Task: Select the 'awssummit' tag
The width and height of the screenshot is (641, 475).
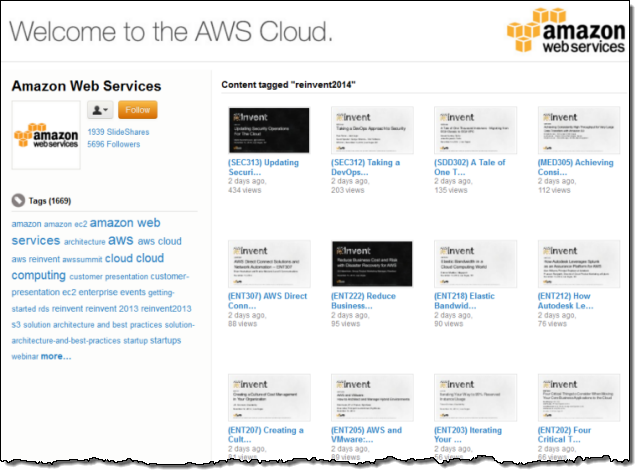Action: click(82, 259)
